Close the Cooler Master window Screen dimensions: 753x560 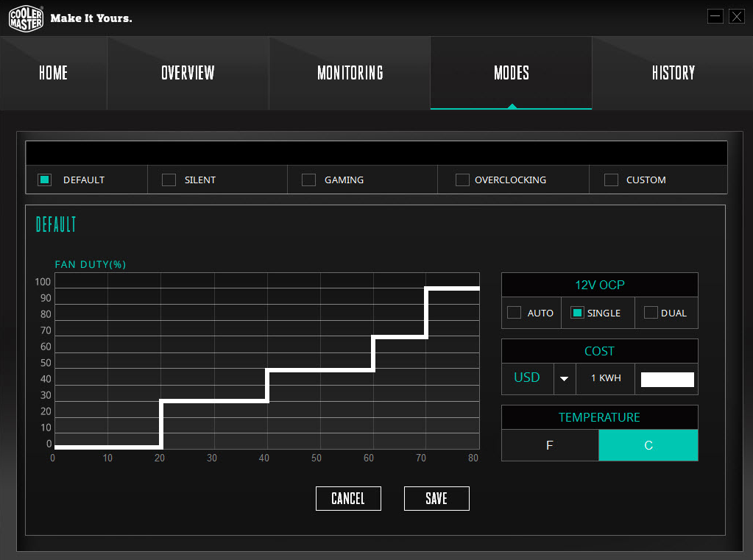click(x=736, y=16)
